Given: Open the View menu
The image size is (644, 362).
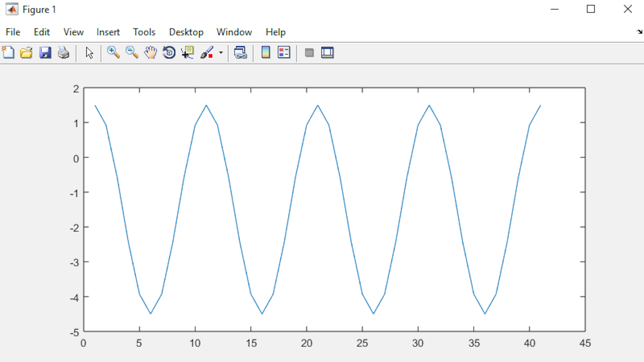Looking at the screenshot, I should click(74, 32).
